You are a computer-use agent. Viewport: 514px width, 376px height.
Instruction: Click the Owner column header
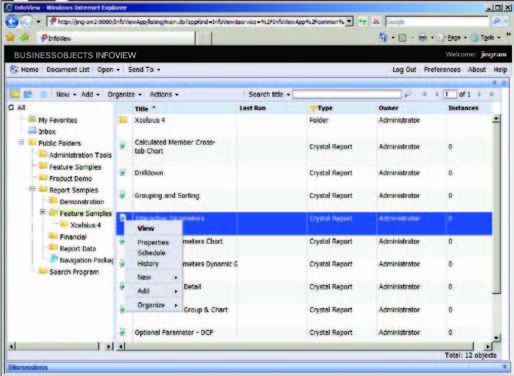pos(388,108)
